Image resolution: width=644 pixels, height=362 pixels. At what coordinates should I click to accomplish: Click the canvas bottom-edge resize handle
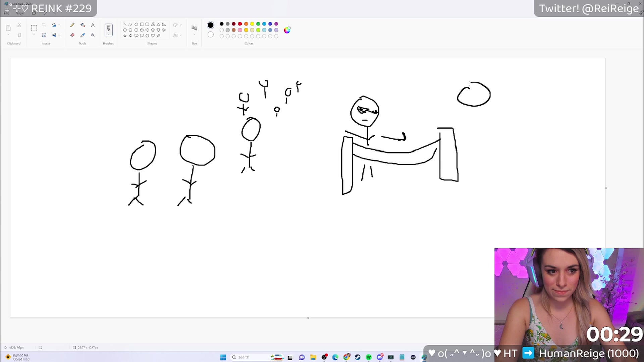[x=308, y=318]
